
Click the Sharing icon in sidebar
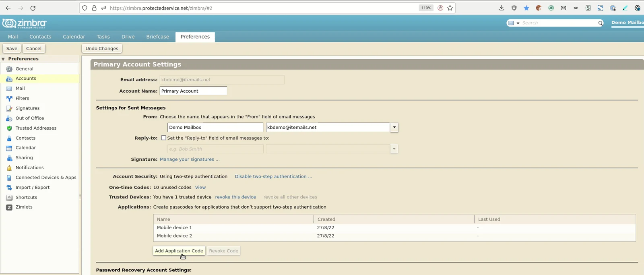(9, 158)
